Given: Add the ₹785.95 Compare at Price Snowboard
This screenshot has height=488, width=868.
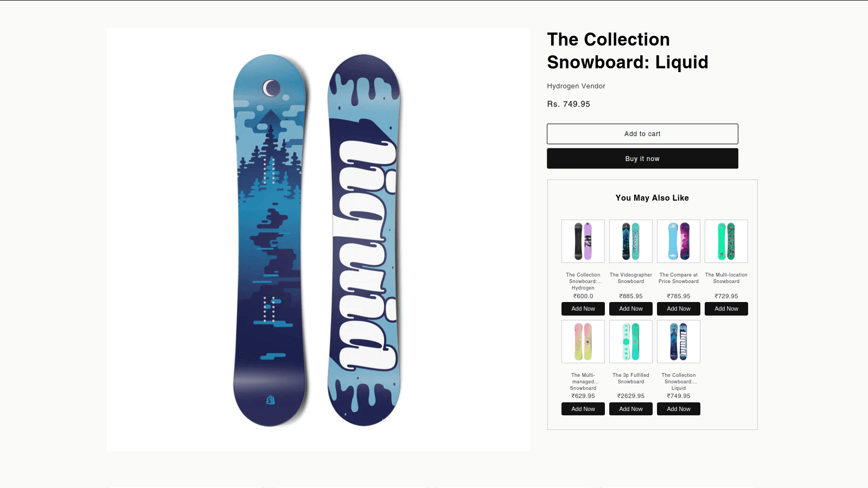Looking at the screenshot, I should tap(679, 309).
